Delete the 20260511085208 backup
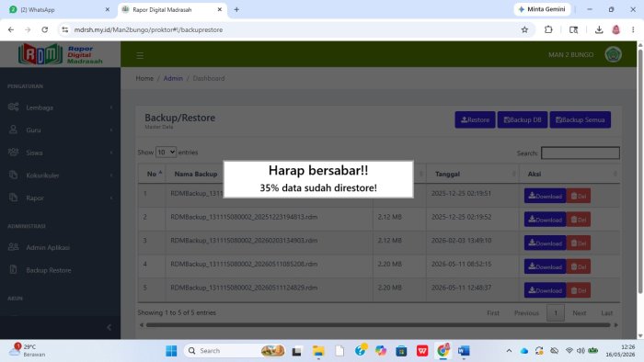644x362 pixels. pos(579,266)
